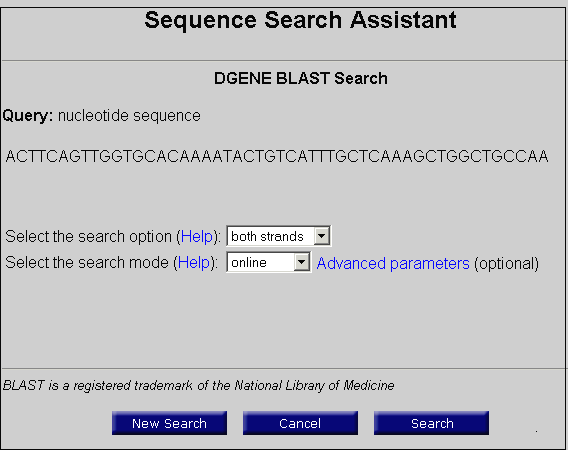The height and width of the screenshot is (450, 568).
Task: Click "Select the search mode" label
Action: coord(87,263)
